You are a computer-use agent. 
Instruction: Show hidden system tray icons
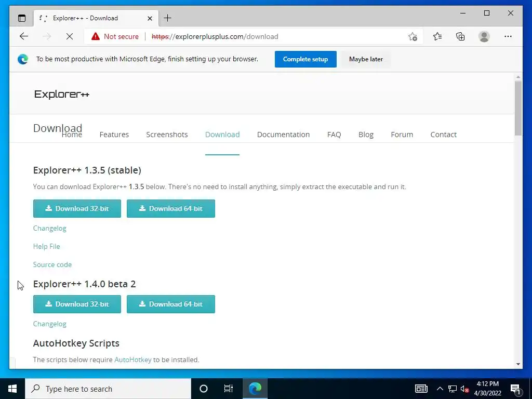(x=440, y=389)
